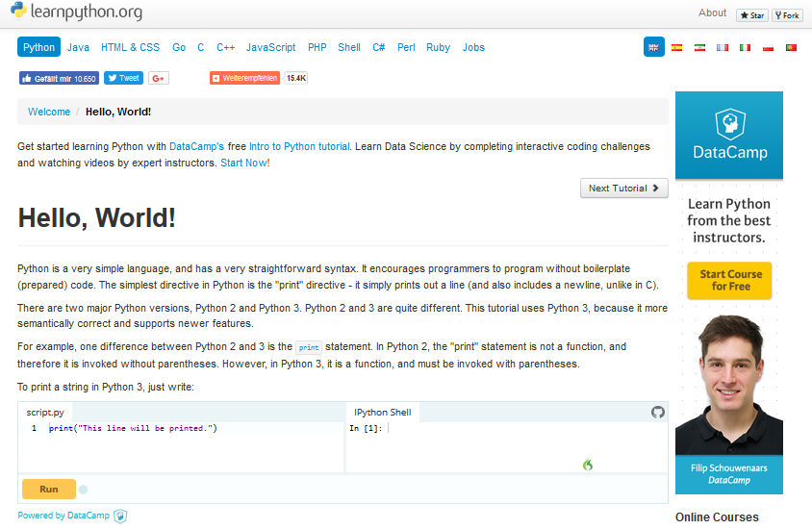Select the script.py tab
The width and height of the screenshot is (812, 529).
(45, 412)
